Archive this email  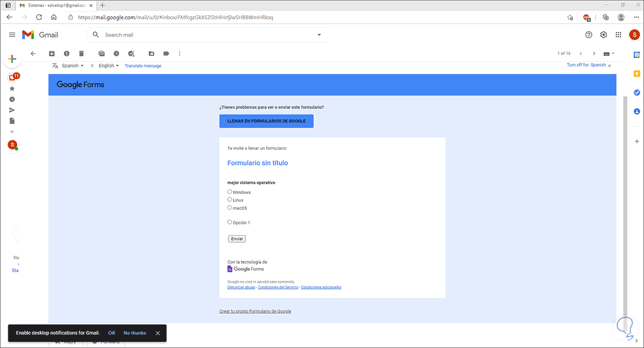pyautogui.click(x=52, y=54)
